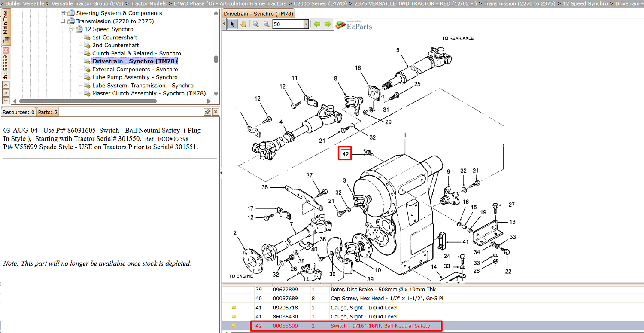The image size is (644, 333).
Task: Select Clutch Pedal & Related - Synchro
Action: tap(137, 53)
